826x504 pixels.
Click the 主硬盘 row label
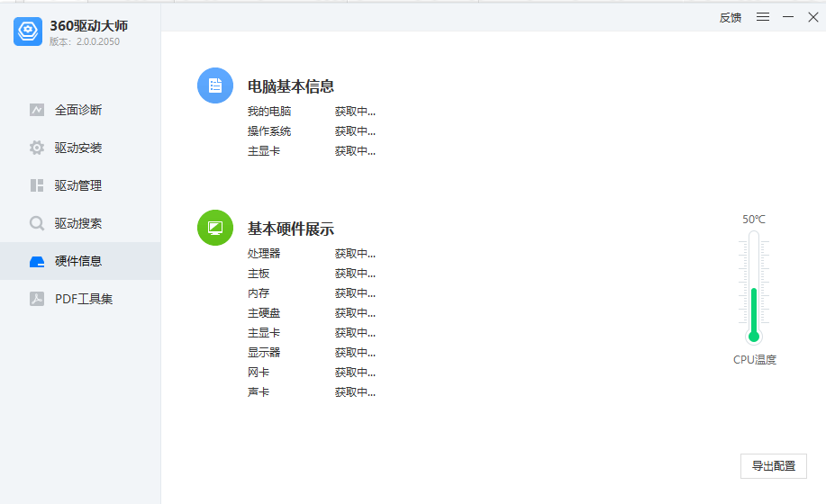point(264,313)
